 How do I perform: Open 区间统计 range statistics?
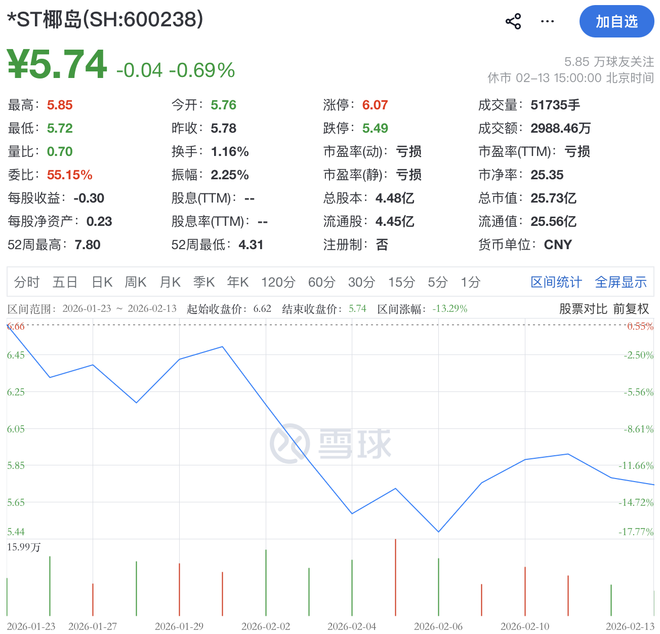pos(556,282)
